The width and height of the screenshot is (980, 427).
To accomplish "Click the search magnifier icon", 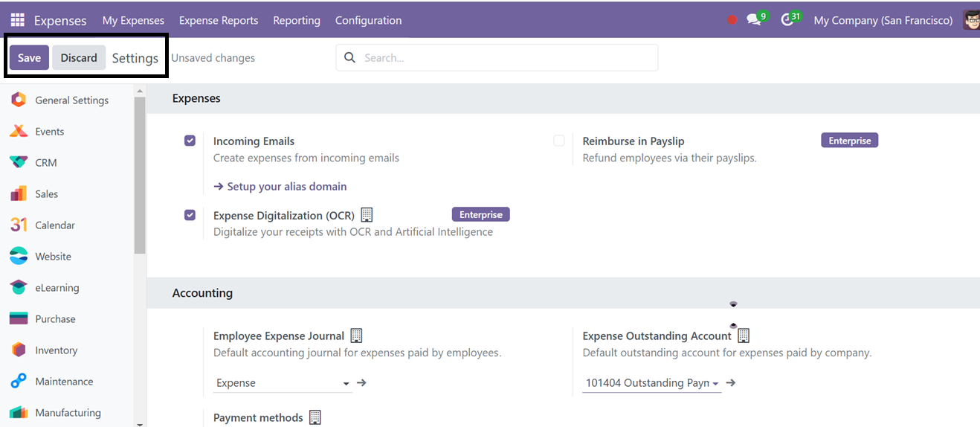I will 350,58.
